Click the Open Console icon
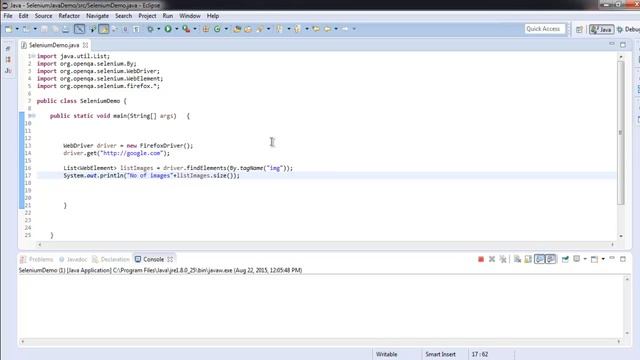The height and width of the screenshot is (360, 640). 595,259
